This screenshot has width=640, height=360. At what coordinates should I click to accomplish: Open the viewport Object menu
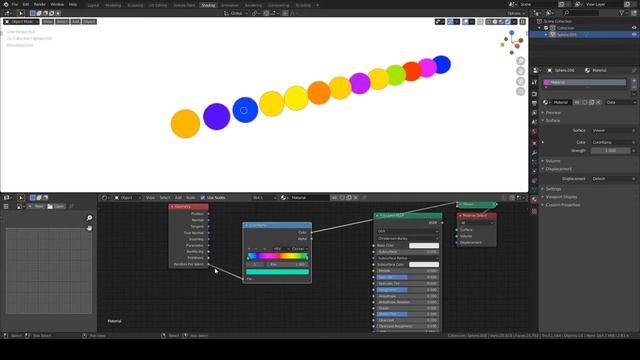pyautogui.click(x=89, y=22)
